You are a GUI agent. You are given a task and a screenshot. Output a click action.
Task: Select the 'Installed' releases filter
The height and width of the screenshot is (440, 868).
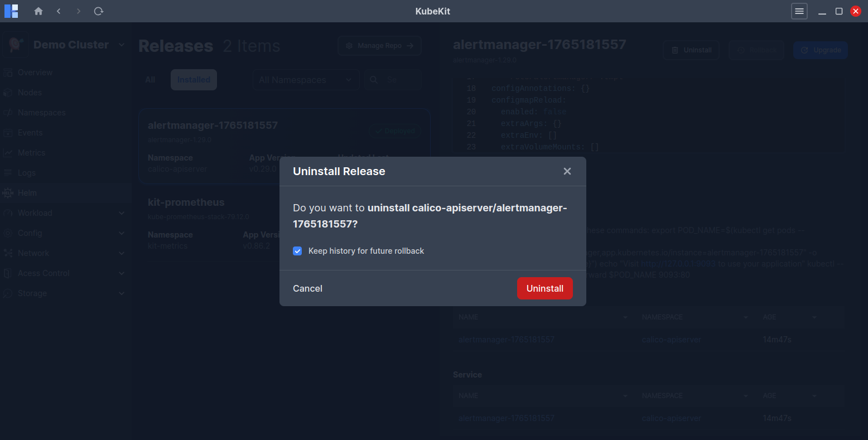click(x=194, y=79)
